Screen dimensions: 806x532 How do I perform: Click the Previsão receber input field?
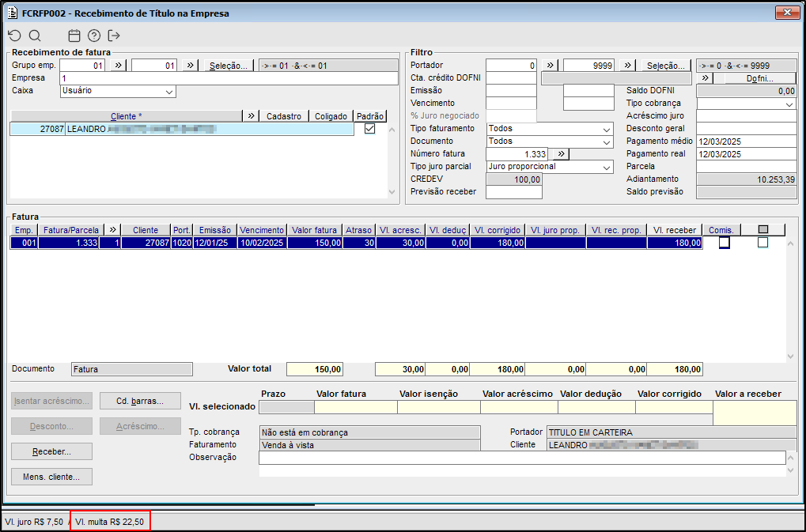tap(514, 192)
